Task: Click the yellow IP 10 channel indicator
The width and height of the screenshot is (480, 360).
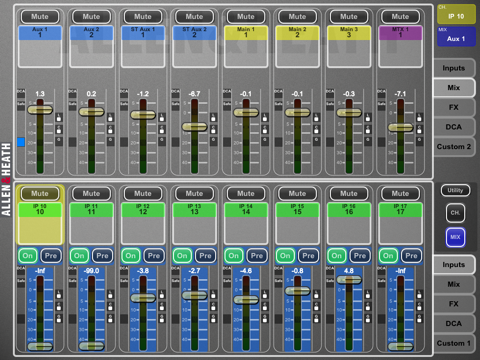Action: click(456, 15)
